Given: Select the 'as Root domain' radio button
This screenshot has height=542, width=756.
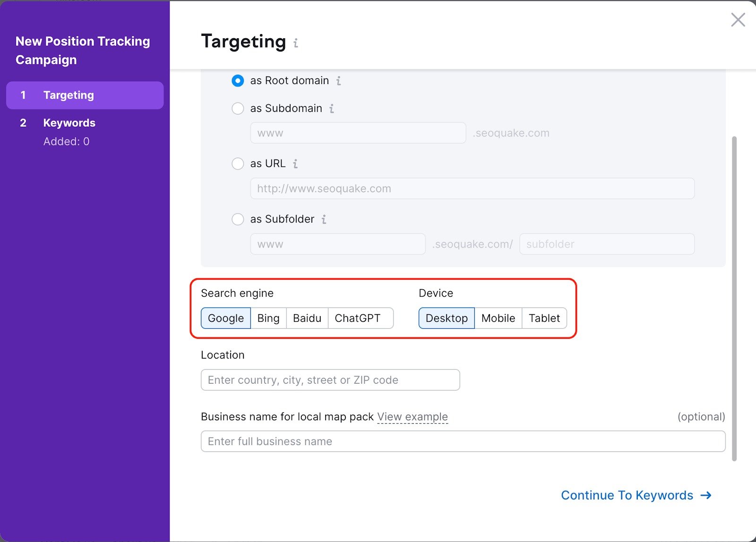Looking at the screenshot, I should (x=238, y=81).
